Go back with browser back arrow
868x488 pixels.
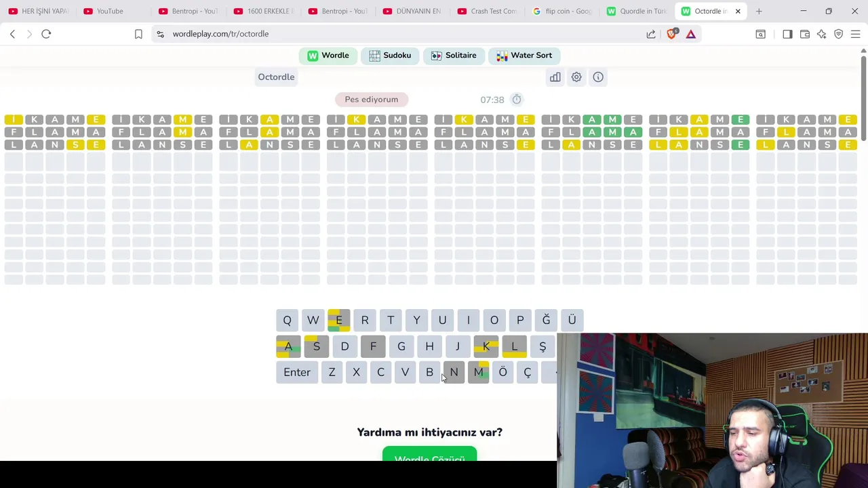click(12, 34)
